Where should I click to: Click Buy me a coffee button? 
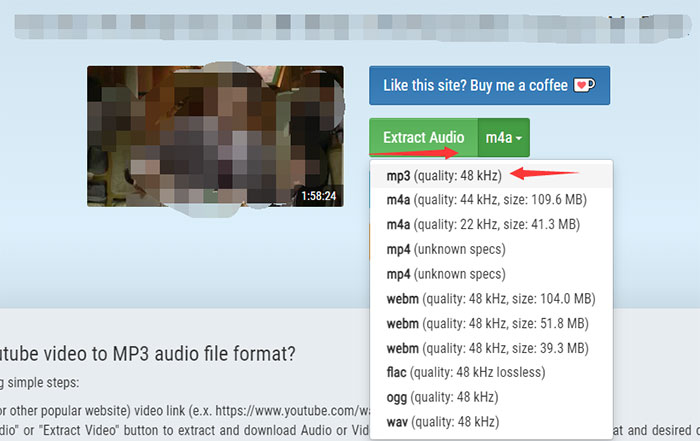pyautogui.click(x=489, y=85)
